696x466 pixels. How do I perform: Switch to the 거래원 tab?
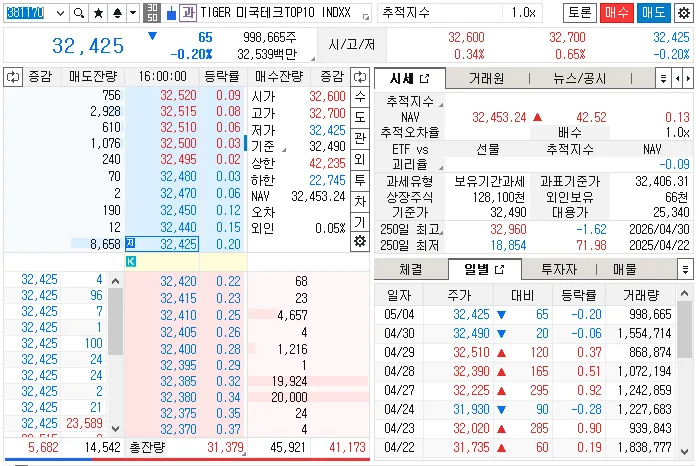click(486, 79)
